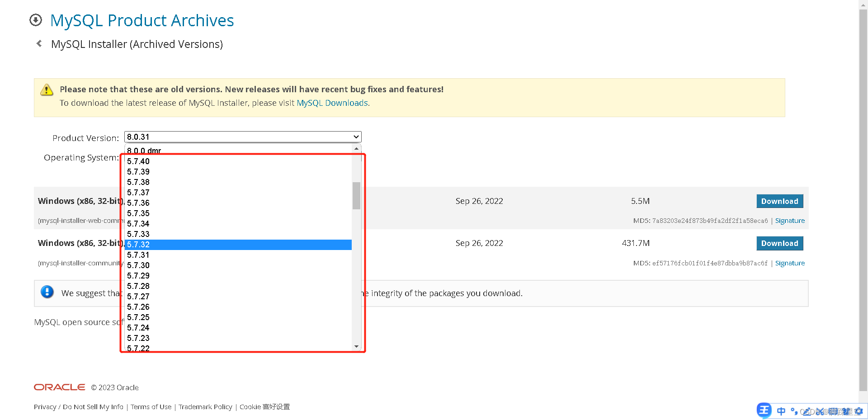868x420 pixels.
Task: Click the 5.5M file size text
Action: coord(640,201)
